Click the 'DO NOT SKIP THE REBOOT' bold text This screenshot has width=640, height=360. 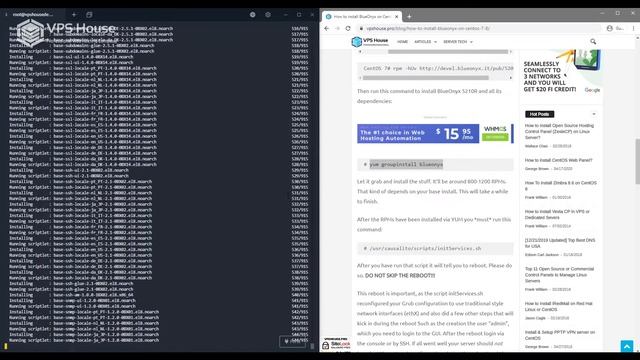pyautogui.click(x=400, y=276)
